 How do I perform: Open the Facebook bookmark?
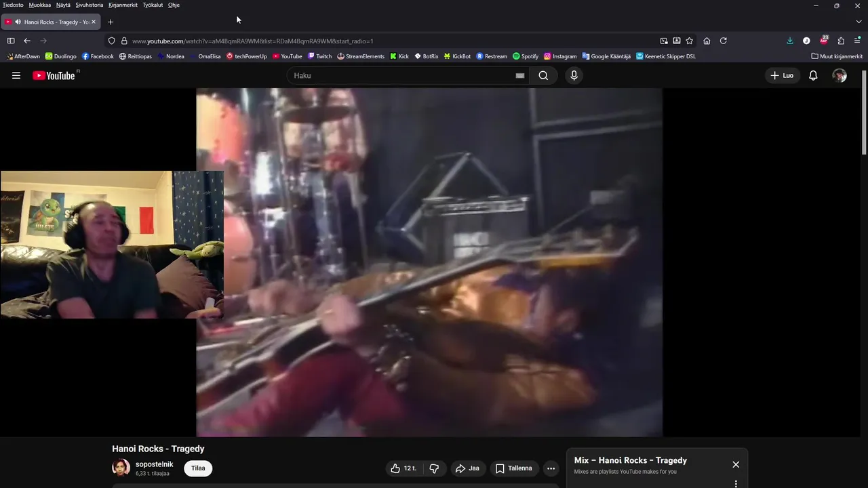(x=98, y=56)
